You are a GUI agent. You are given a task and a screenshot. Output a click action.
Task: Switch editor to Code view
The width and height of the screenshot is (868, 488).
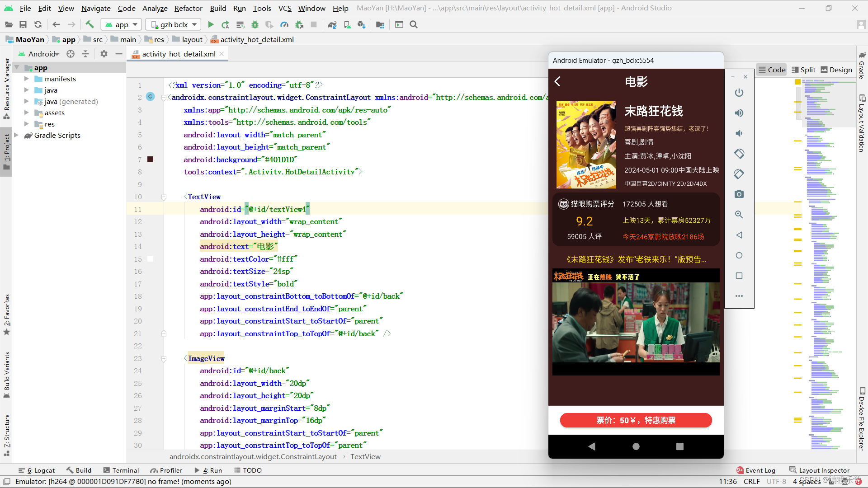(772, 70)
